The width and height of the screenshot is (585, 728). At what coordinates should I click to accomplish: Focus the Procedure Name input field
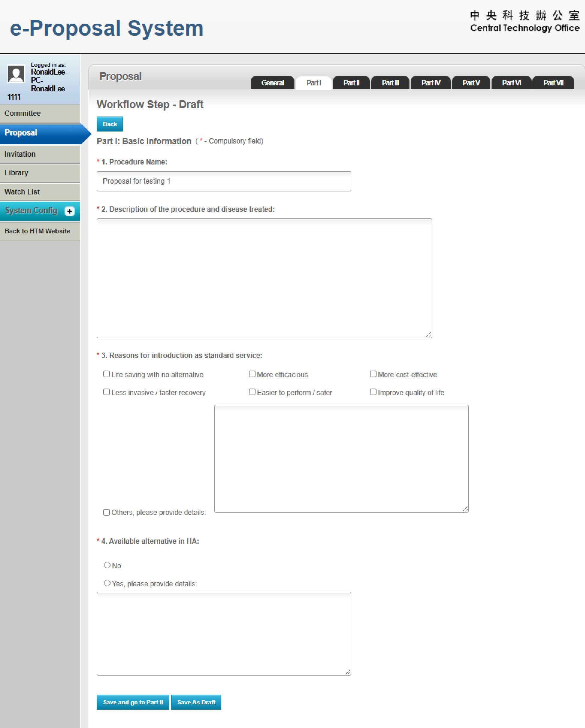pyautogui.click(x=224, y=181)
